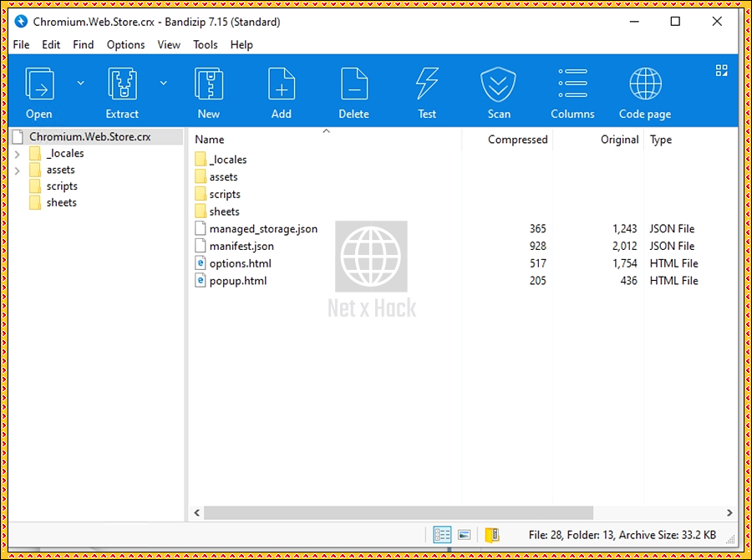752x560 pixels.
Task: Switch to the details list view icon
Action: (x=442, y=535)
